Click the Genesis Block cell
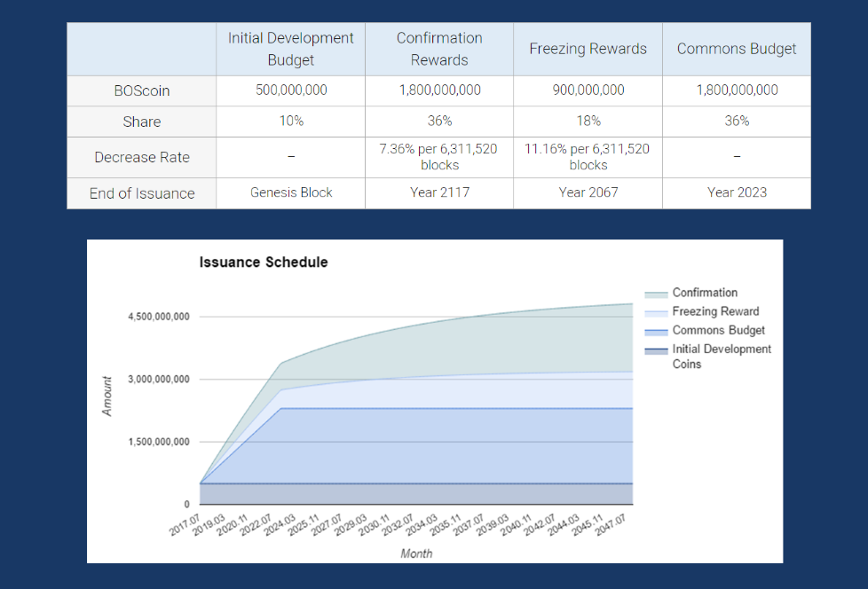 tap(290, 193)
